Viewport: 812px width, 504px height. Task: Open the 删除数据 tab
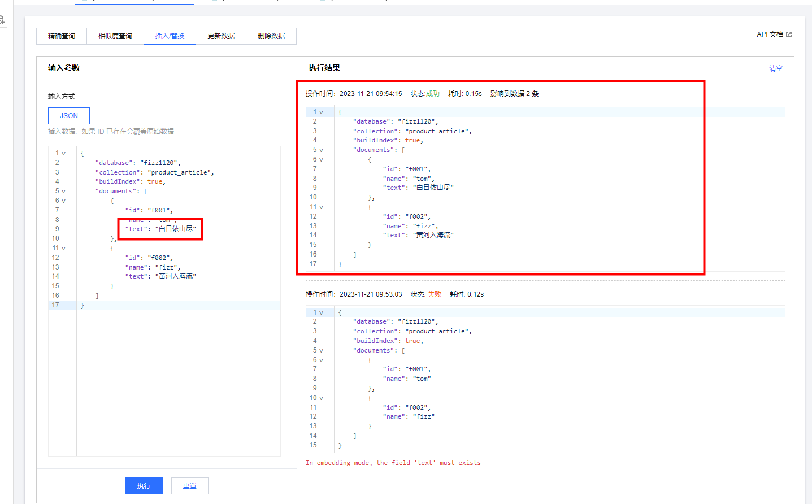[271, 36]
